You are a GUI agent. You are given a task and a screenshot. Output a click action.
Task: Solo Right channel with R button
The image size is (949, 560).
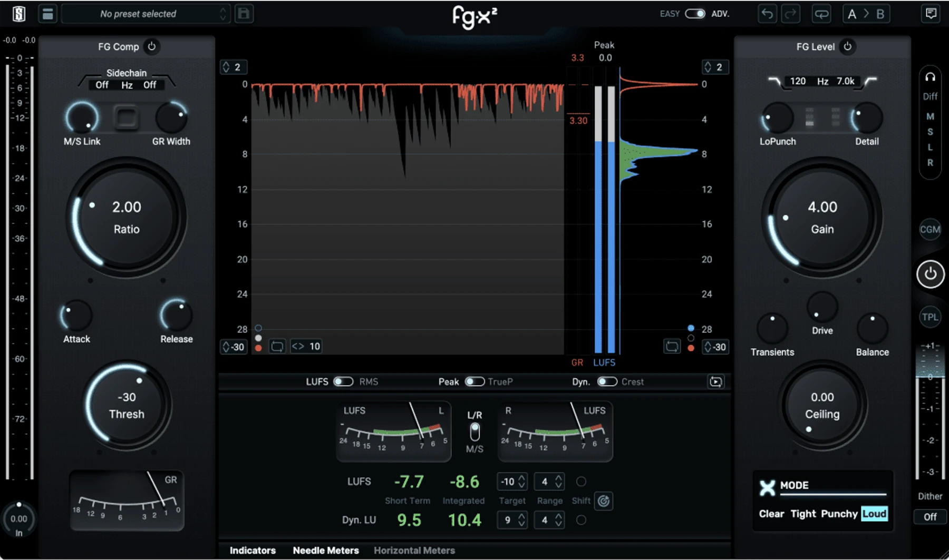coord(930,163)
